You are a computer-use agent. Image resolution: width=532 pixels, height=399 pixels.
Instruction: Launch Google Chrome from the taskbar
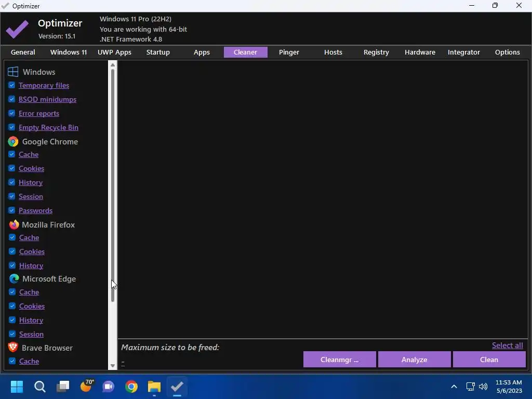pos(131,387)
